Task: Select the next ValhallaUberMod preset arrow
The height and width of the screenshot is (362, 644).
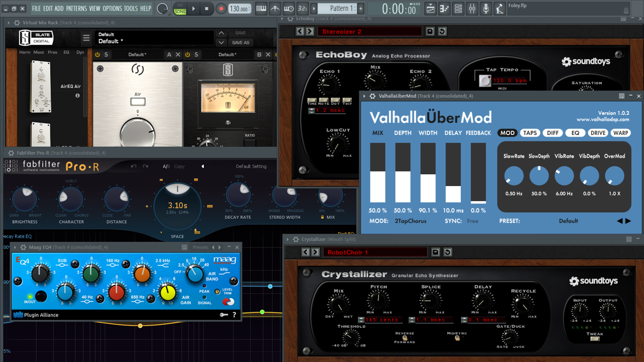Action: (628, 221)
